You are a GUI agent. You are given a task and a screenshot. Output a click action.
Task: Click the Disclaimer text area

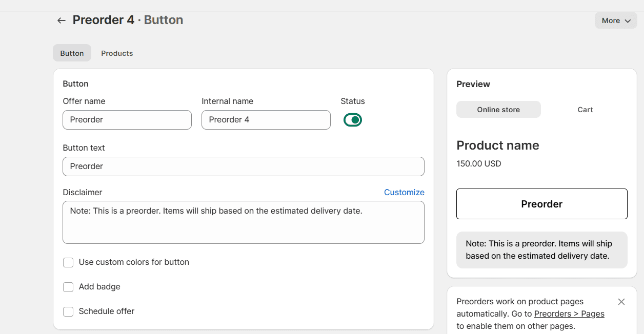point(243,222)
